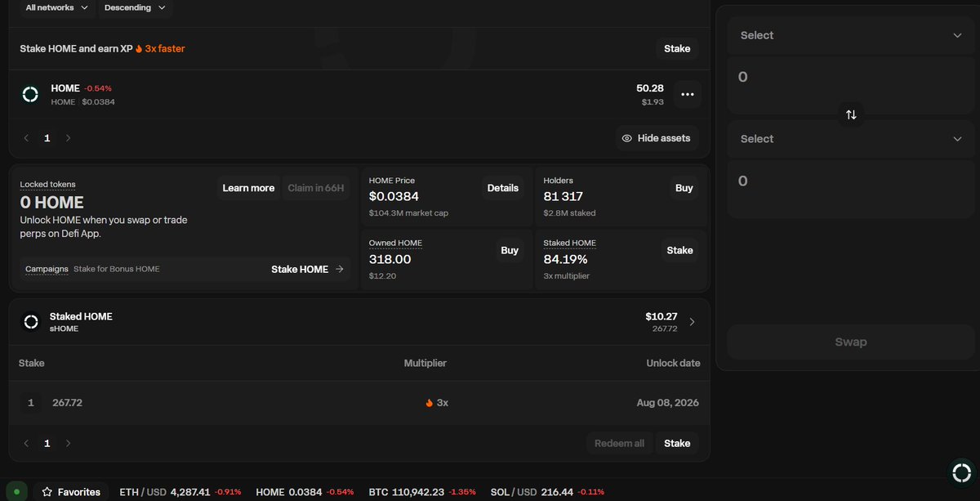
Task: Click the star icon beside Favorites
Action: click(x=46, y=491)
